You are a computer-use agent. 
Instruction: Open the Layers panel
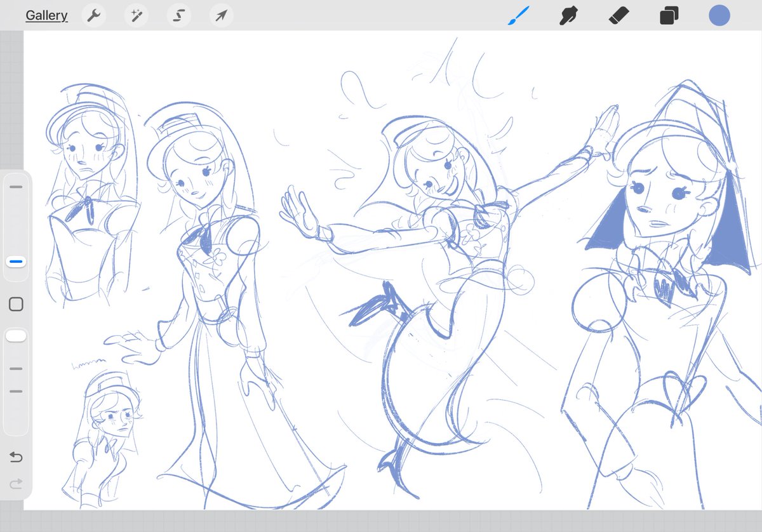pyautogui.click(x=669, y=15)
